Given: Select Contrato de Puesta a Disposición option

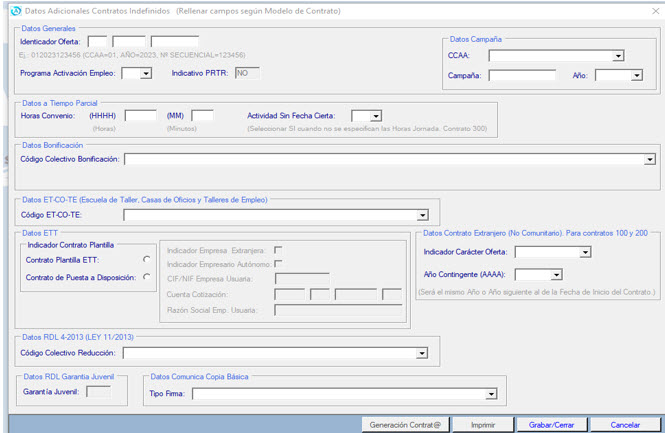Looking at the screenshot, I should [x=147, y=277].
